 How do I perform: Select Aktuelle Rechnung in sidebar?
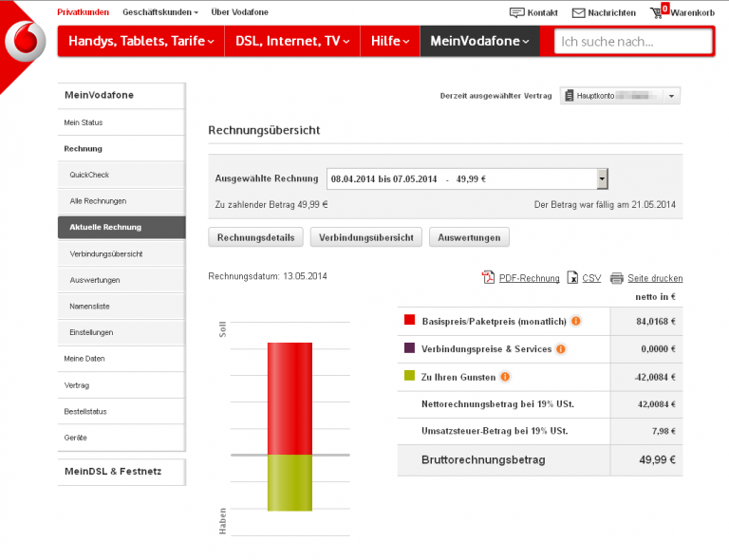tap(121, 227)
